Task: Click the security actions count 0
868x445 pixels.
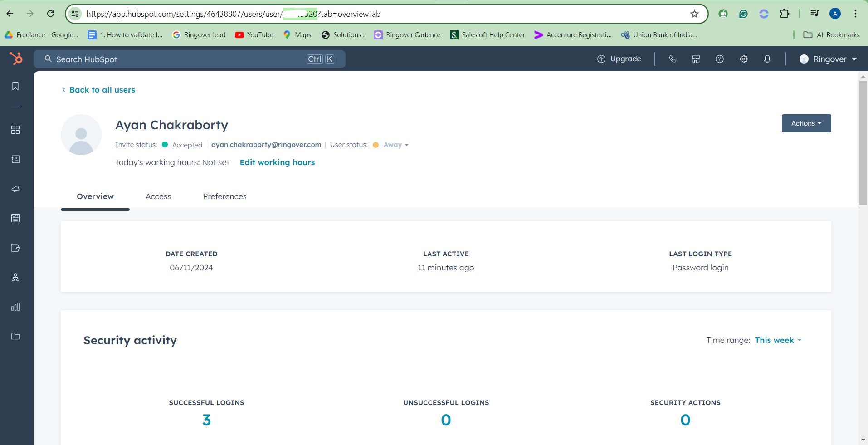Action: pos(685,420)
